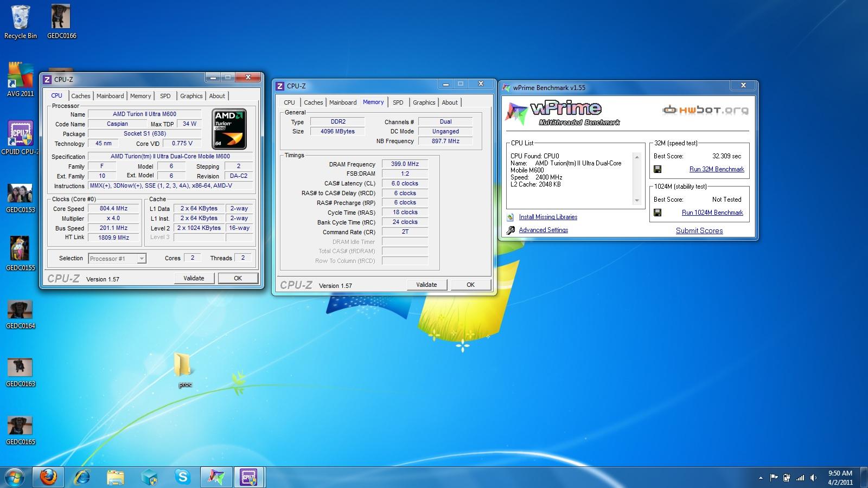The height and width of the screenshot is (488, 868).
Task: Open Windows Explorer from the taskbar
Action: (116, 477)
